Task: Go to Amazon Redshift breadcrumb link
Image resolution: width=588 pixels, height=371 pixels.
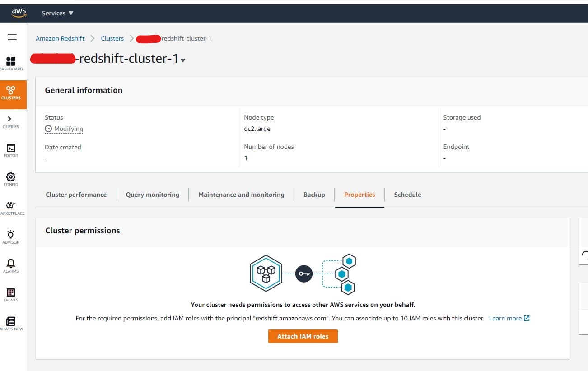Action: pos(60,38)
